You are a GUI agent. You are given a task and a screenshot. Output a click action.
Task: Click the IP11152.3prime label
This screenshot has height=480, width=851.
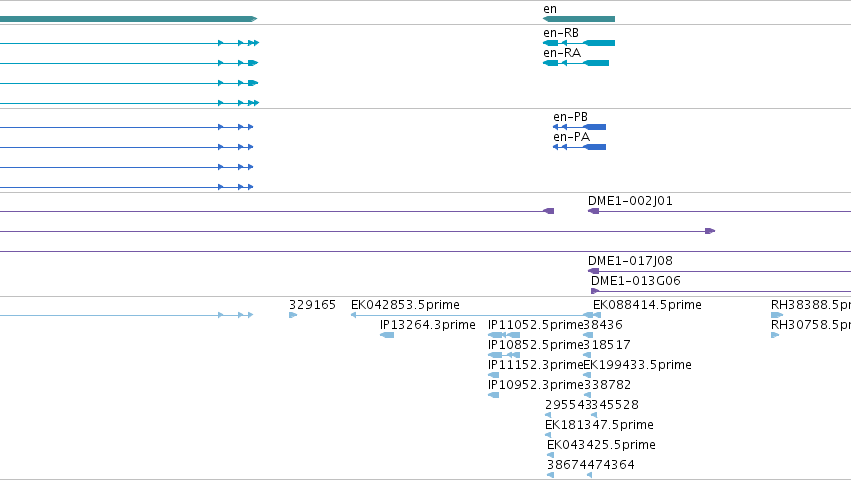[535, 365]
